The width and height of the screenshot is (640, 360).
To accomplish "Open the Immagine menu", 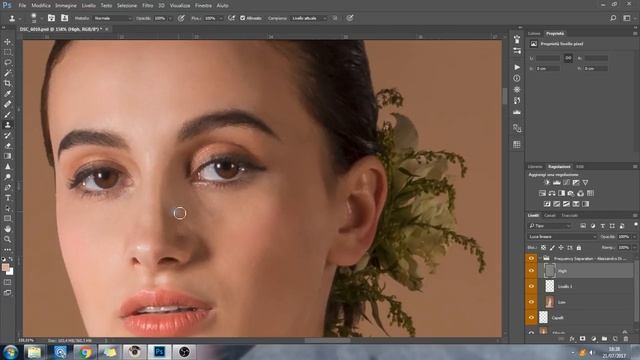I will (66, 5).
